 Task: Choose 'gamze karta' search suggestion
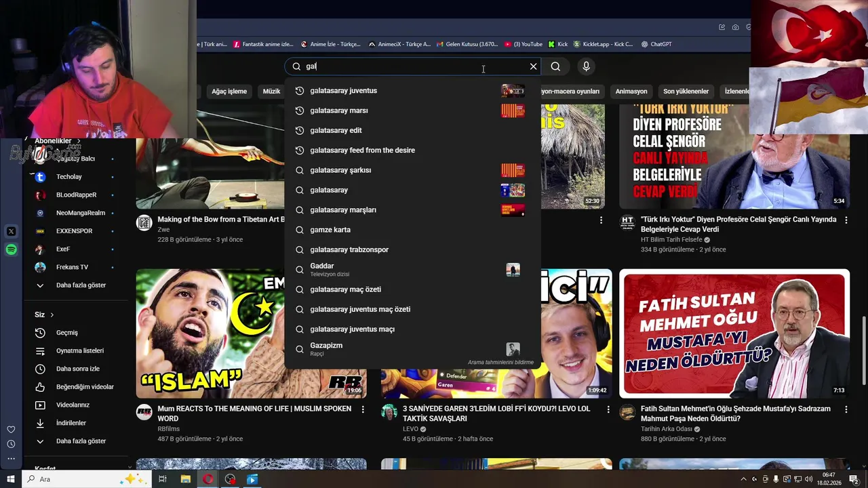tap(413, 230)
